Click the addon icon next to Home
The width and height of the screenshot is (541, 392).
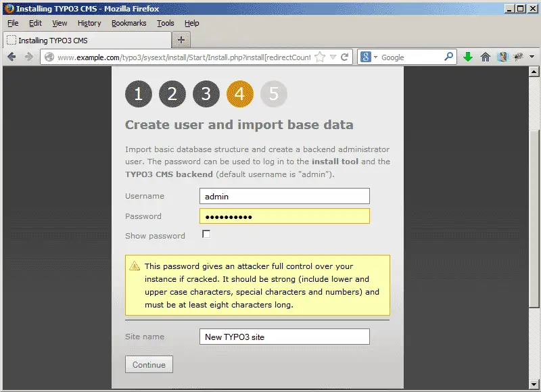coord(502,57)
